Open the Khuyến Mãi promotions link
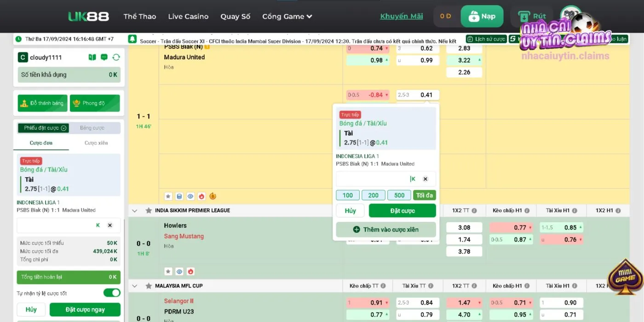This screenshot has height=322, width=644. pyautogui.click(x=401, y=17)
